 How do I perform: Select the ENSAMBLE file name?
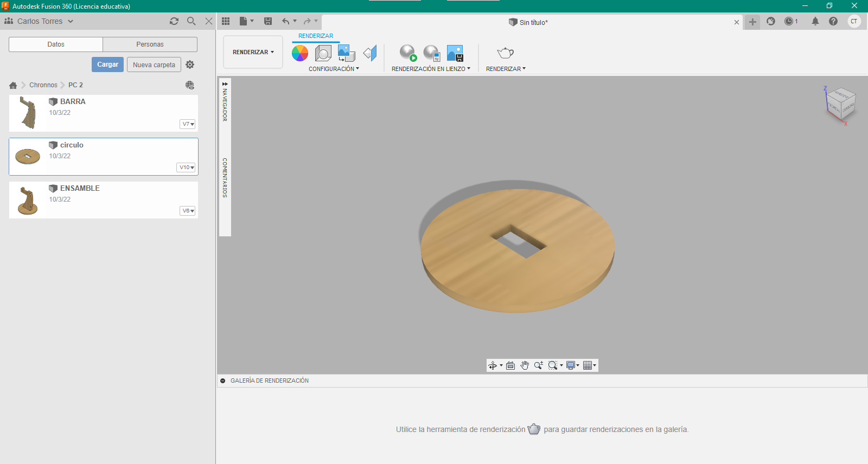[80, 188]
